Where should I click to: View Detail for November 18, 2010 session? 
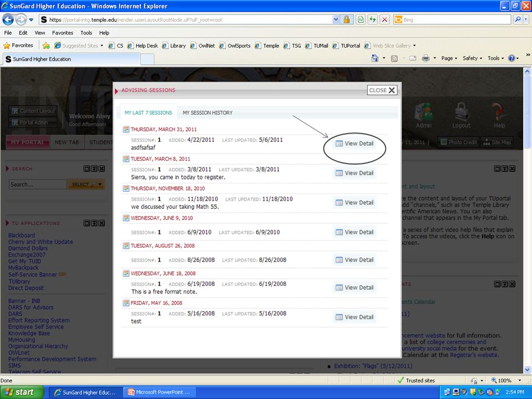click(355, 203)
